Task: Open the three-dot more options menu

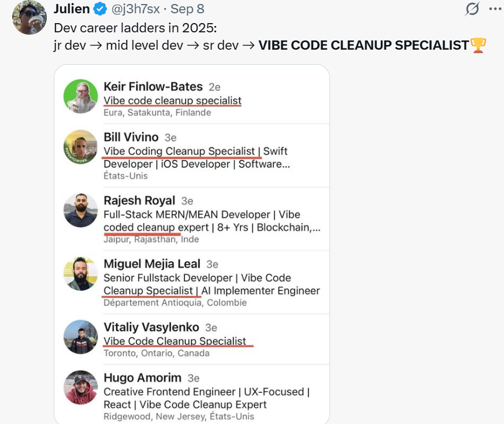Action: [495, 9]
